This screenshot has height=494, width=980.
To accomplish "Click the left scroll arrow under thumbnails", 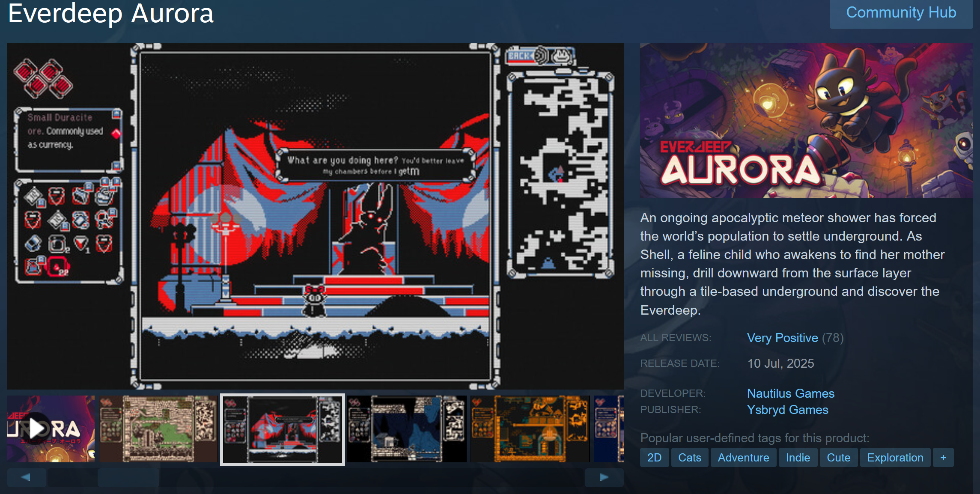I will tap(27, 477).
